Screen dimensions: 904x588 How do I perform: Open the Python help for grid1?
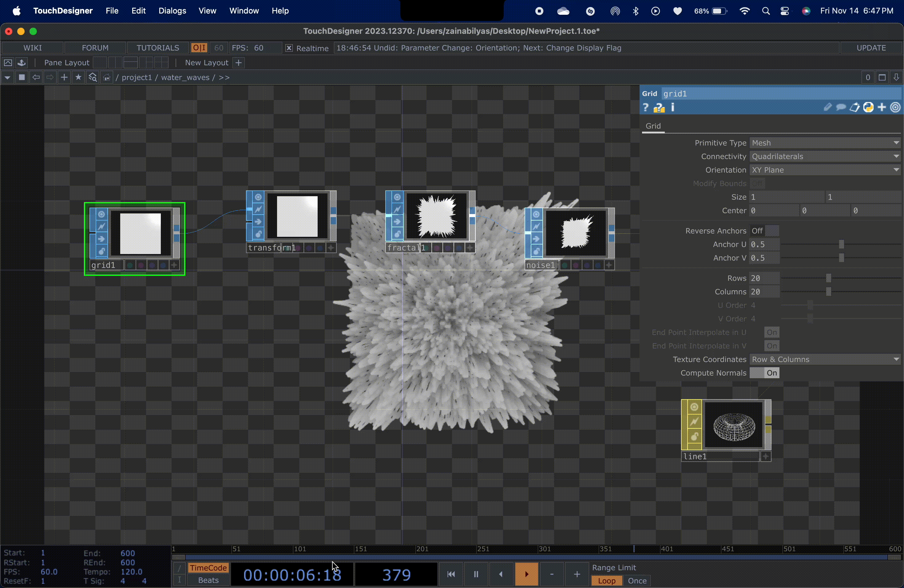pos(660,108)
